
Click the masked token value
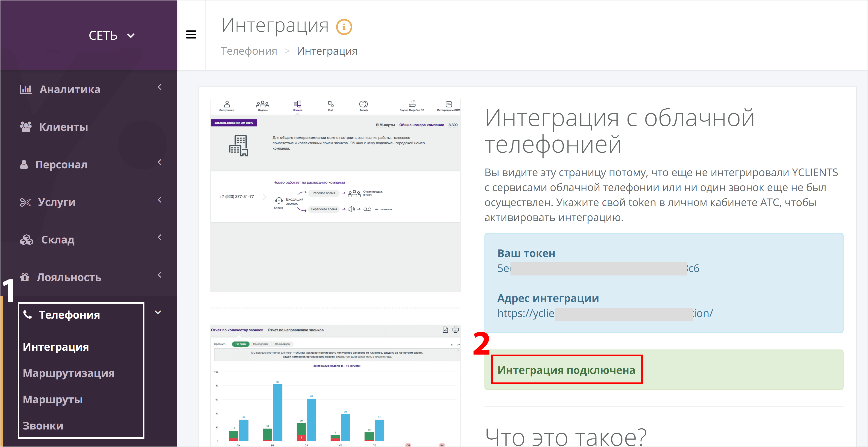(x=598, y=269)
